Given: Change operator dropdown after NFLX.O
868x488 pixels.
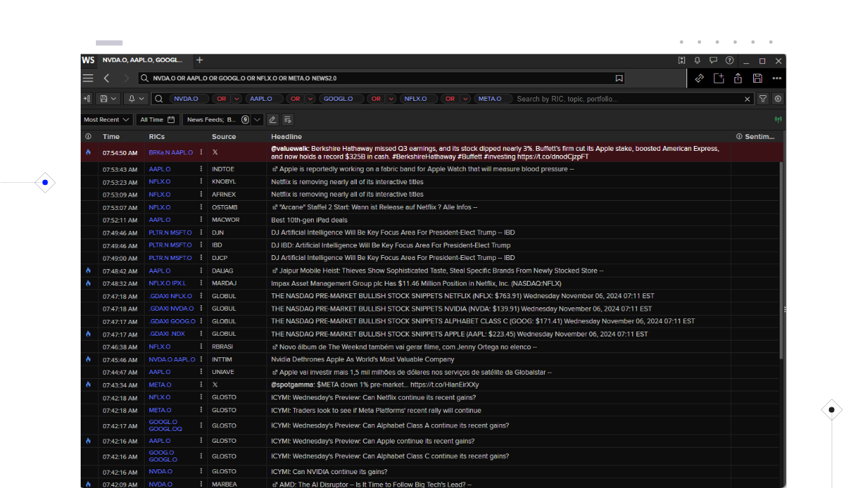Looking at the screenshot, I should pos(465,99).
